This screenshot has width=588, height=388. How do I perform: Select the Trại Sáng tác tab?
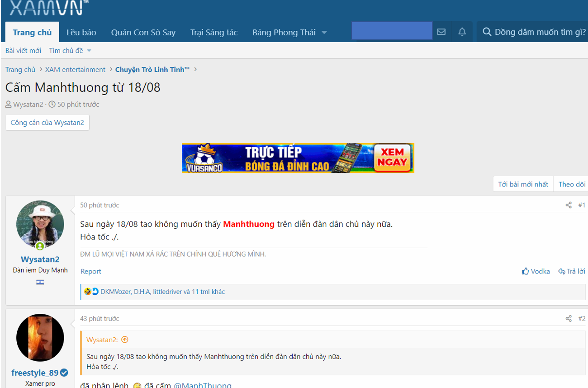coord(214,33)
